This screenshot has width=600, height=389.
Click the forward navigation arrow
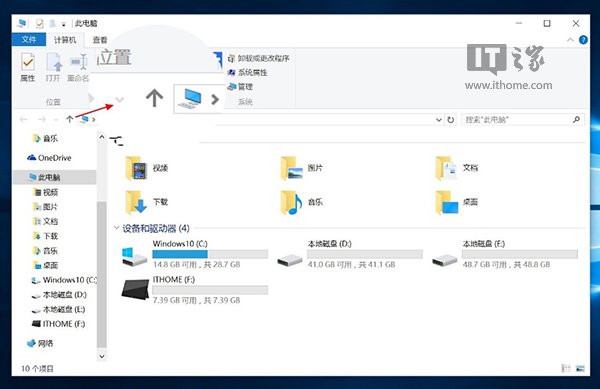coord(42,120)
